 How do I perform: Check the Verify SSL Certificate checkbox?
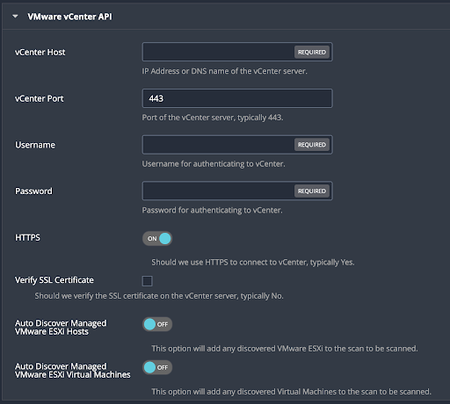(147, 281)
